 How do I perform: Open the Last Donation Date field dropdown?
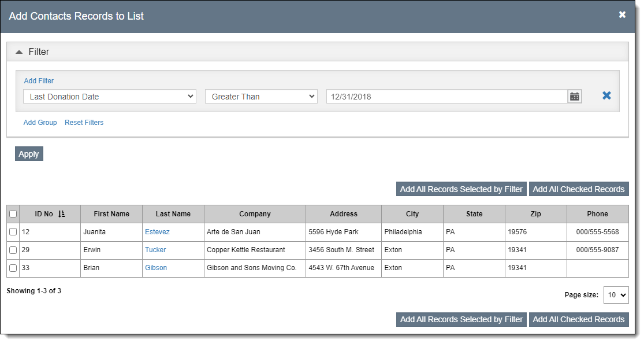pos(110,97)
